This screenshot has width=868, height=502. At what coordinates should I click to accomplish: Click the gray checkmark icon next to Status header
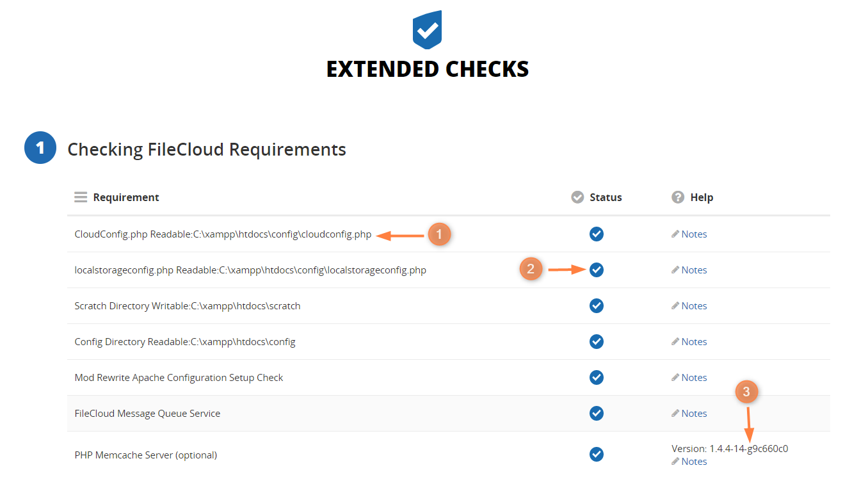[x=577, y=197]
